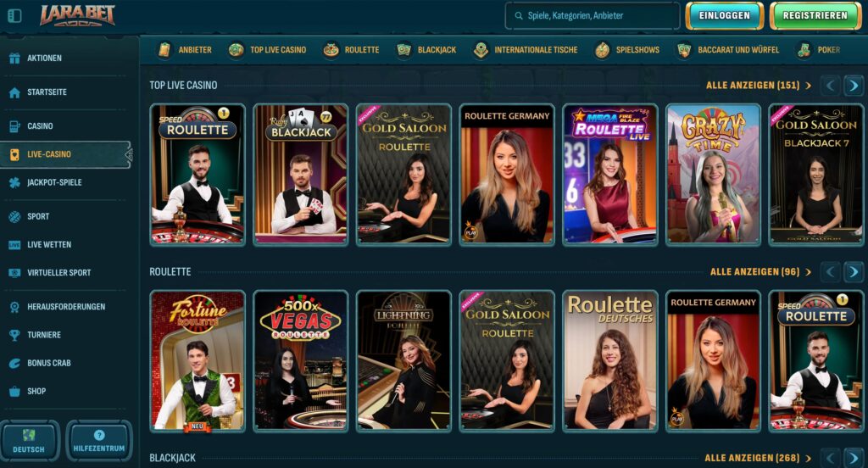The height and width of the screenshot is (468, 868).
Task: Open Turniere via the trophy icon
Action: [14, 335]
